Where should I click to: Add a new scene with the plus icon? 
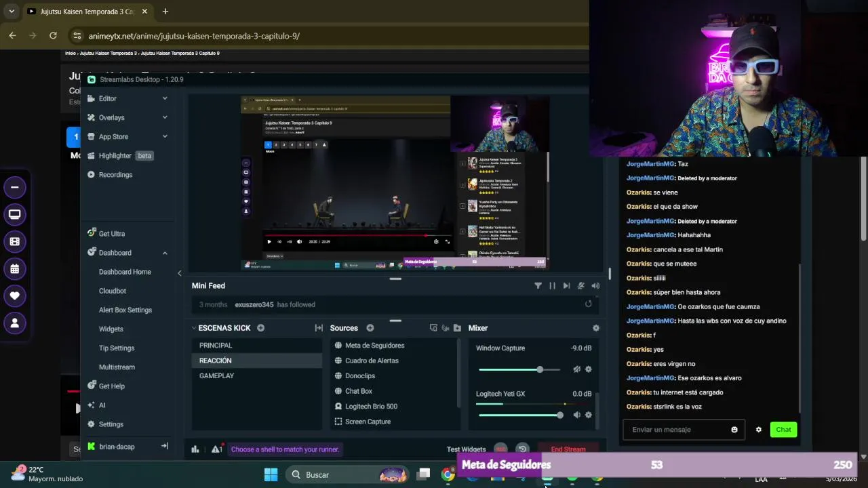[260, 328]
